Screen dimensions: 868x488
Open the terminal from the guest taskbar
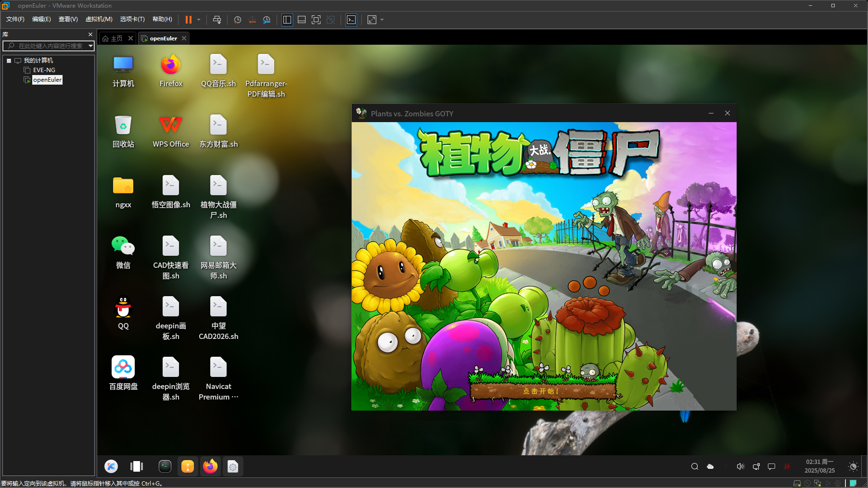pos(165,466)
